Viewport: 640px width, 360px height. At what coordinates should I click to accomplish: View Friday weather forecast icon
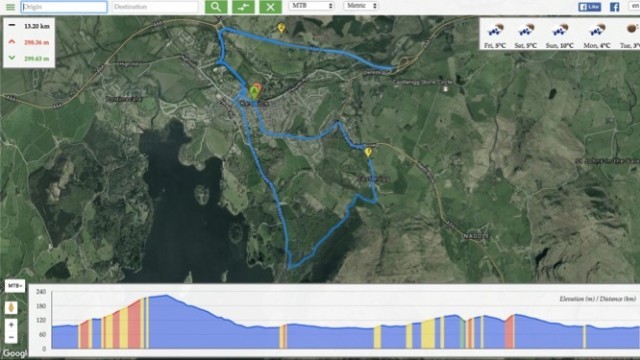(x=495, y=30)
